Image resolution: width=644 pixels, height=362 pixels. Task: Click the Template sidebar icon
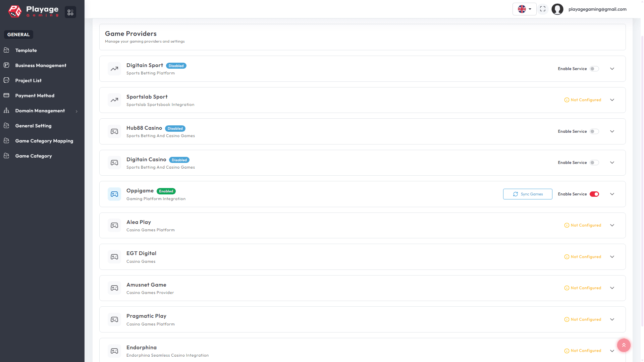6,50
